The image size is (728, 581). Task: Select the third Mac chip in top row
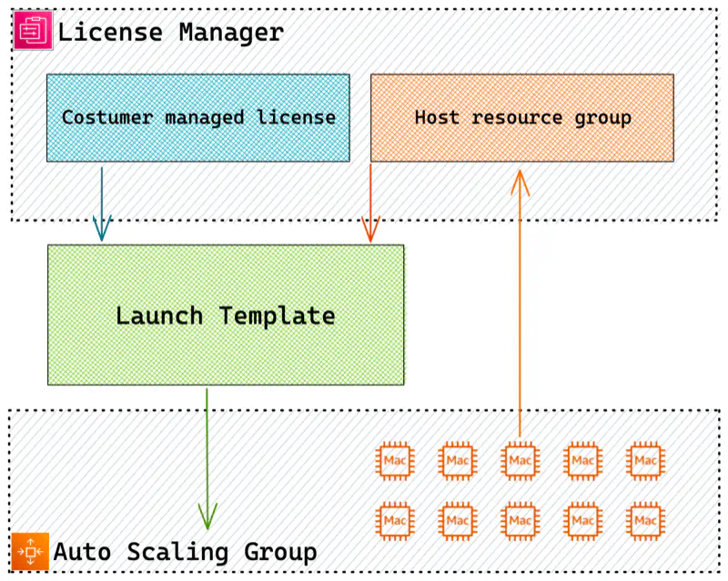click(x=520, y=461)
